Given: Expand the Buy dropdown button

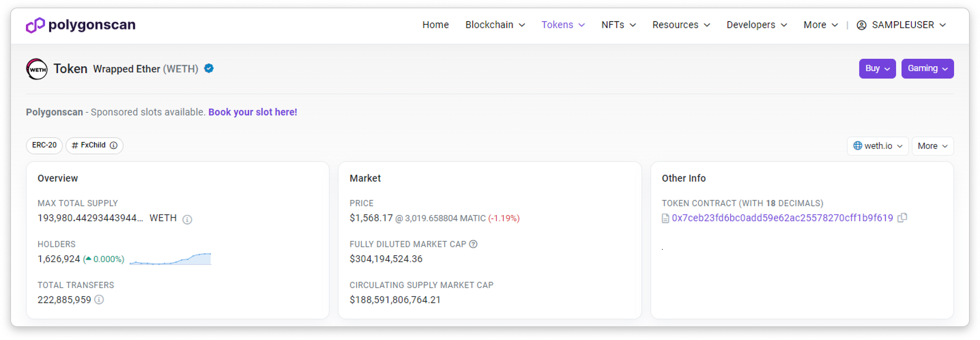Looking at the screenshot, I should (877, 69).
